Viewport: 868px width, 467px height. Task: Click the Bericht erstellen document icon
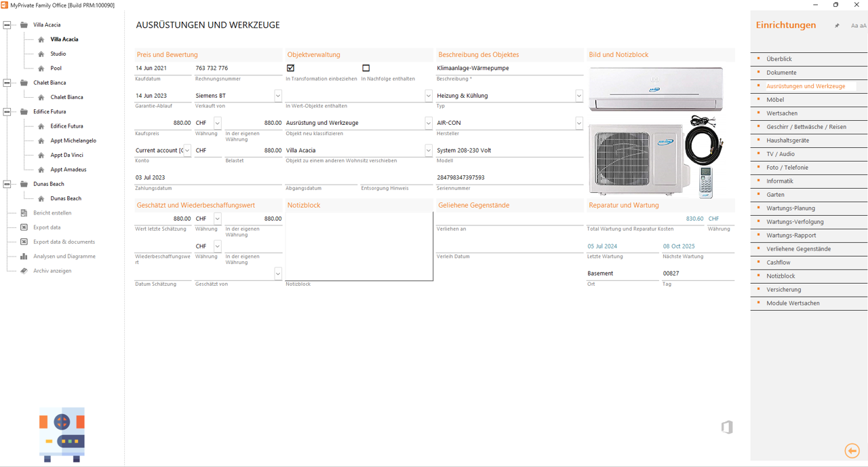click(x=24, y=213)
